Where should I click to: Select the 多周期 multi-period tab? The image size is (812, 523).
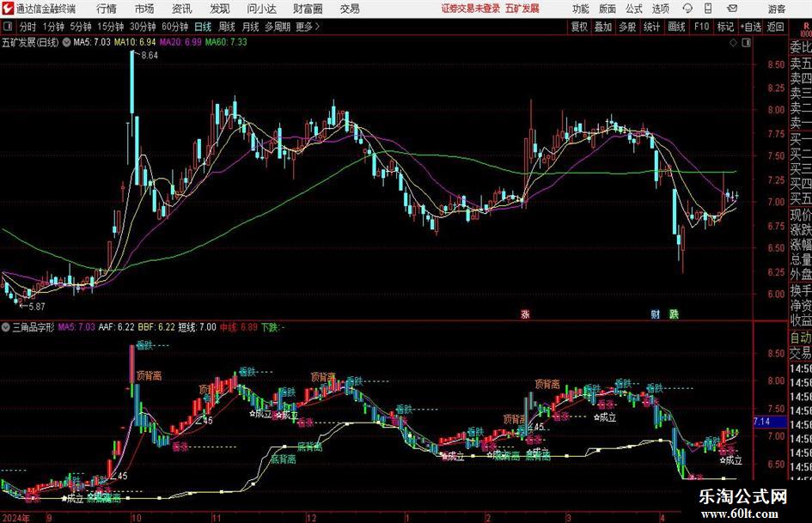coord(278,27)
